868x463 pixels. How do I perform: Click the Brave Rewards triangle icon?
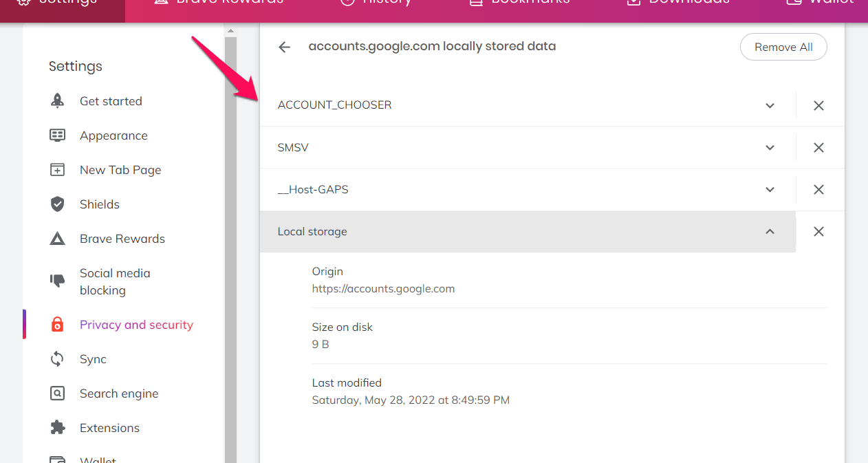[x=58, y=239]
